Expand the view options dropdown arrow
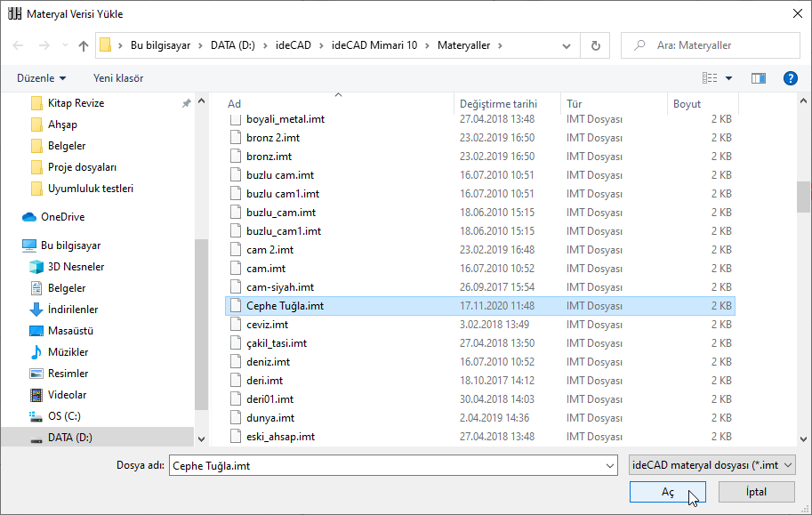 [x=729, y=78]
